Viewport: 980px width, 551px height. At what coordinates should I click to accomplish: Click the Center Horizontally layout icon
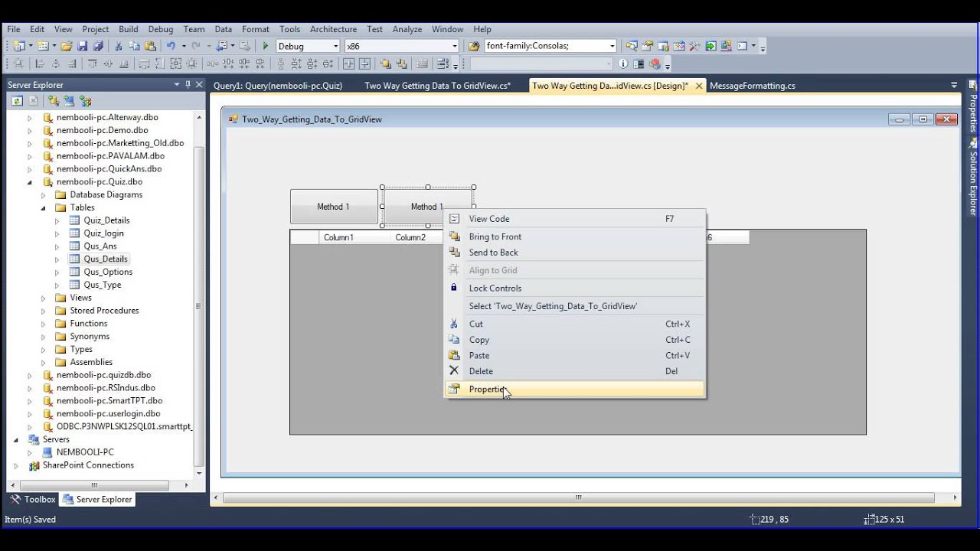tap(349, 64)
